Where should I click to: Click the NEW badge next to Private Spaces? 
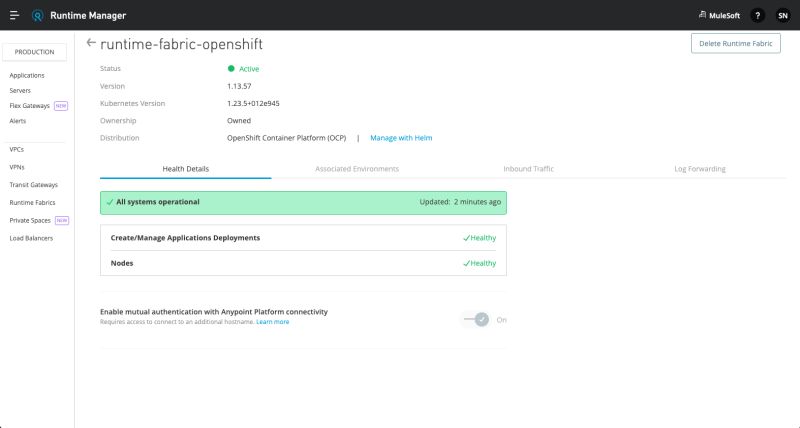point(62,220)
